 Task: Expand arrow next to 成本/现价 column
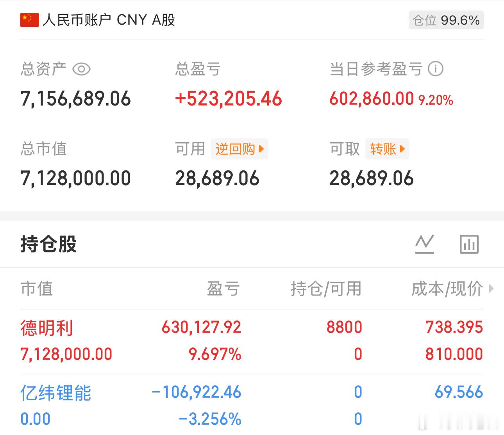(491, 289)
